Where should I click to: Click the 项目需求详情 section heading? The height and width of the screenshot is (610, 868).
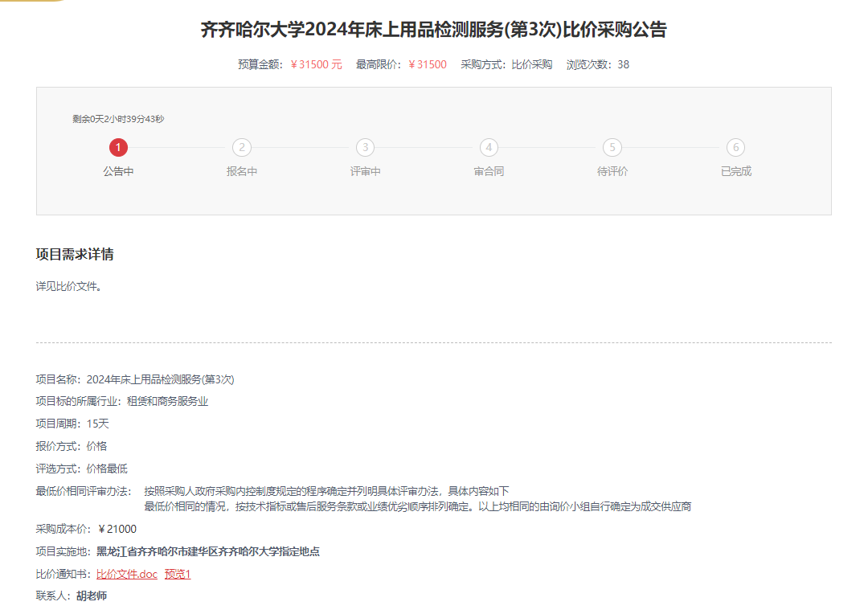pos(75,255)
